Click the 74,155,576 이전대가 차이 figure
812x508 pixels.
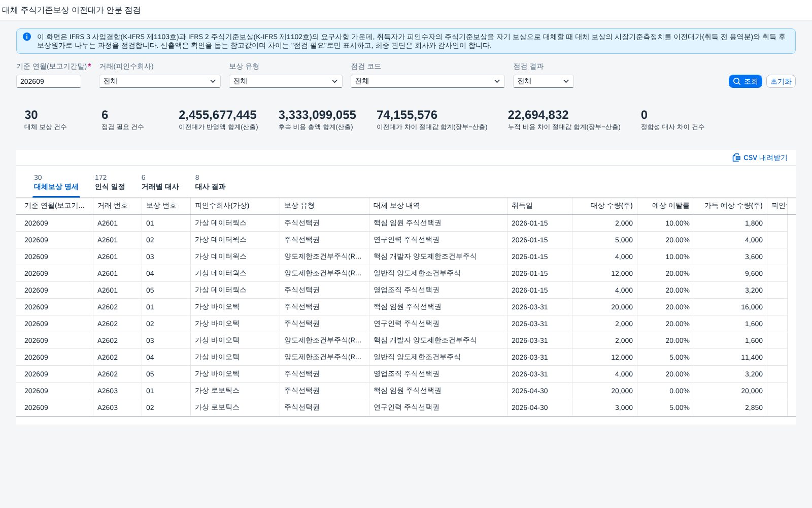pyautogui.click(x=407, y=115)
